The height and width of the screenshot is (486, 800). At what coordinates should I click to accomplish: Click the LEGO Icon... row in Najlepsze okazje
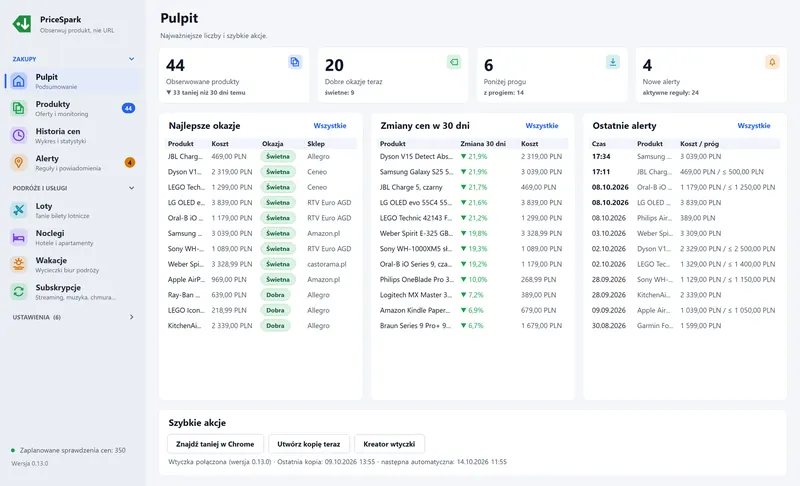pos(261,310)
